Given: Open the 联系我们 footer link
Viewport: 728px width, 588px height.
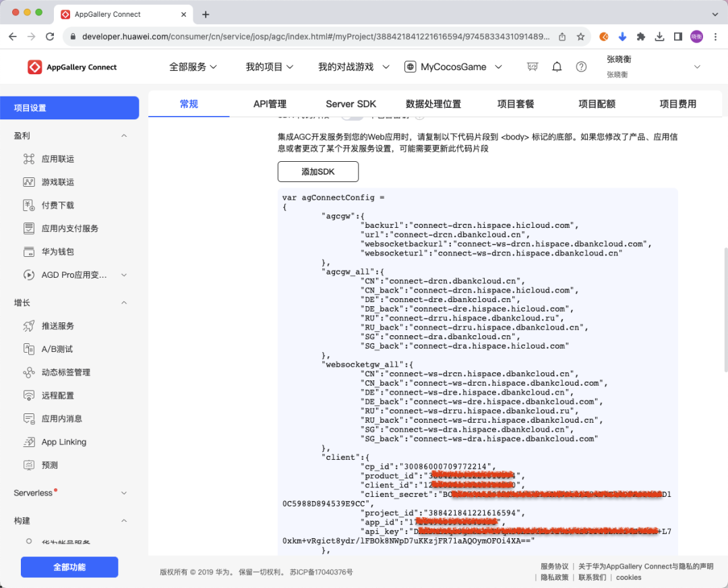Looking at the screenshot, I should coord(592,577).
